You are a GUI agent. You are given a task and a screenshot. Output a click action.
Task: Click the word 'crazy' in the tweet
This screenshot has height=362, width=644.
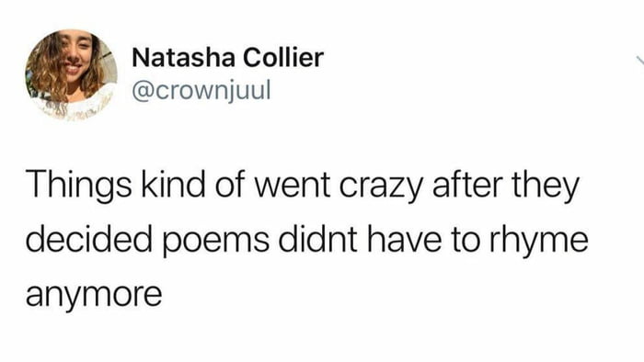click(380, 187)
